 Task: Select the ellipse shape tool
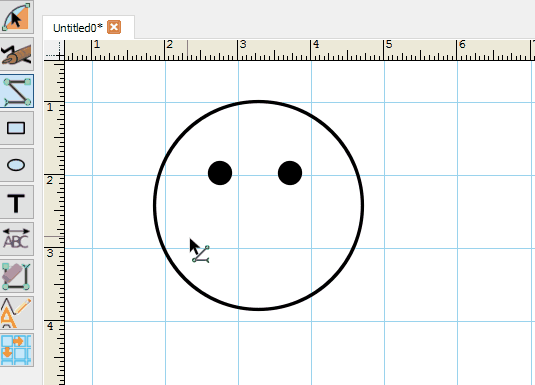pyautogui.click(x=16, y=165)
